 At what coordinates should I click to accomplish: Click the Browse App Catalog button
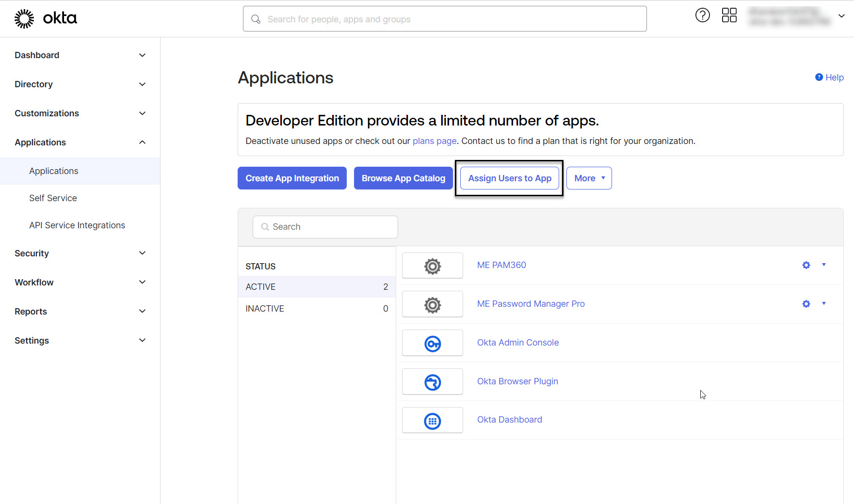403,178
